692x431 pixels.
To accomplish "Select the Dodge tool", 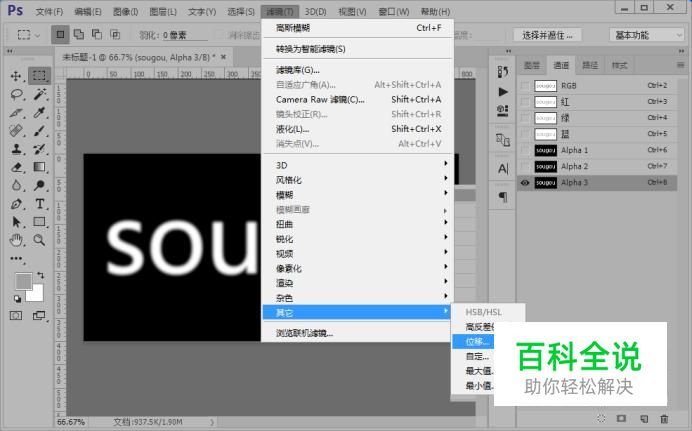I will pyautogui.click(x=40, y=185).
